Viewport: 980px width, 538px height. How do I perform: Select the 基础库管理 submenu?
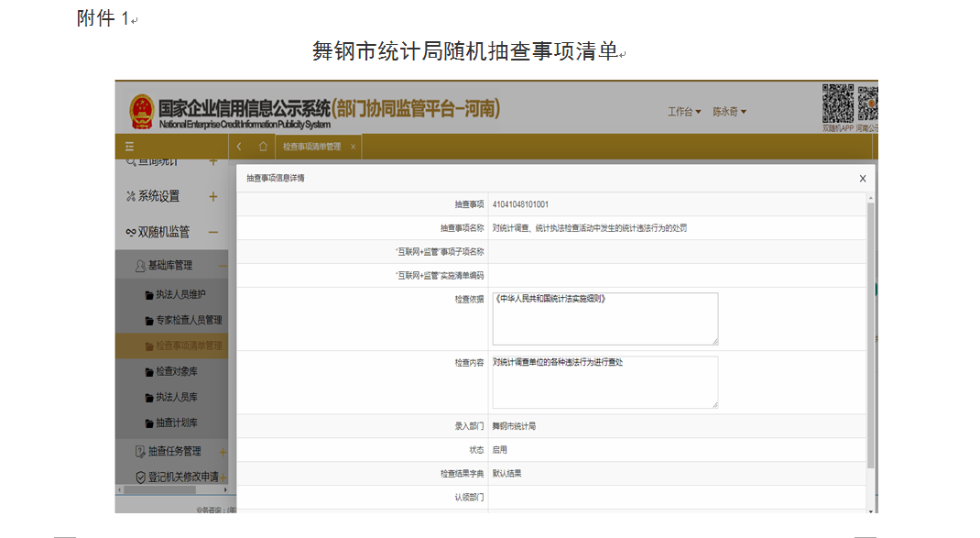point(170,265)
